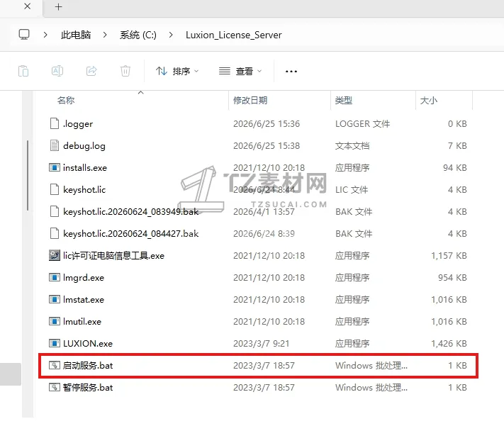Screen dimensions: 504x431
Task: Close the current tab
Action: [28, 6]
